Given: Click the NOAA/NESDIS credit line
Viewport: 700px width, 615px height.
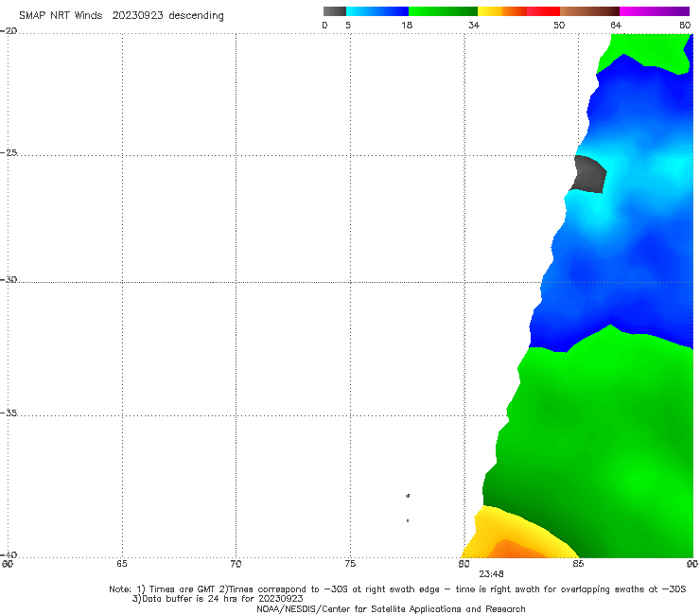Looking at the screenshot, I should point(391,608).
